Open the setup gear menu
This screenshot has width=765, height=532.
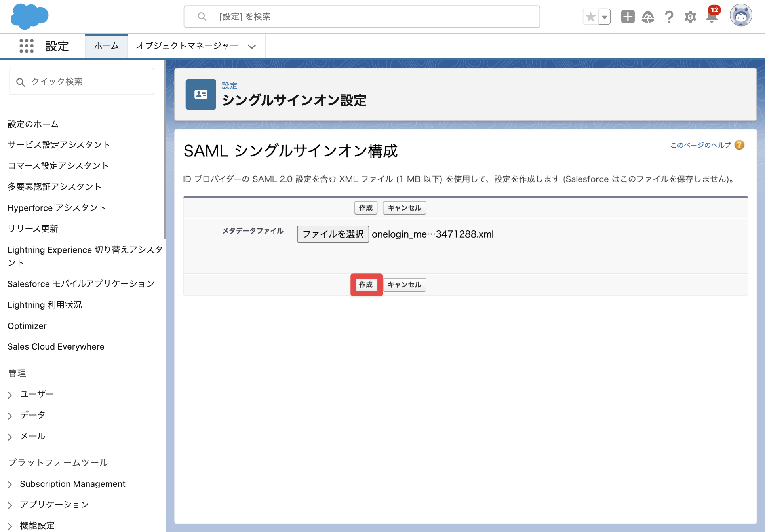(x=690, y=17)
